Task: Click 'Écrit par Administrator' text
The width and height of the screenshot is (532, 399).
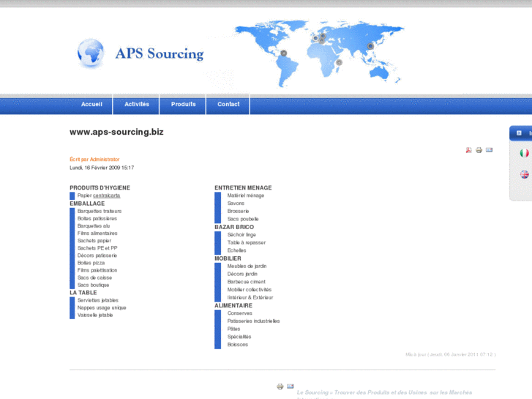Action: tap(94, 160)
